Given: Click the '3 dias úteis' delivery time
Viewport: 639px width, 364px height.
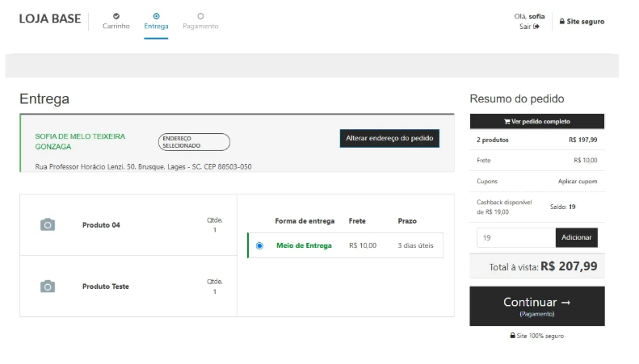Looking at the screenshot, I should (415, 245).
